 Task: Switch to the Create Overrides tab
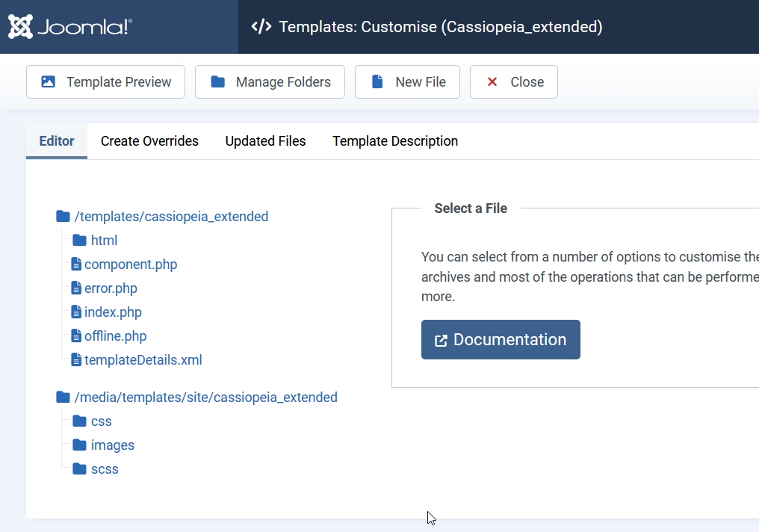click(x=149, y=141)
